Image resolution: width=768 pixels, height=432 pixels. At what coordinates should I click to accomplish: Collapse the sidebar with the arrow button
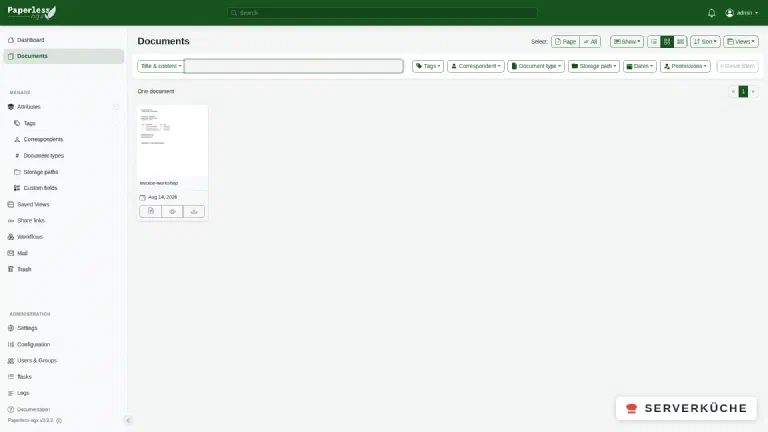pyautogui.click(x=128, y=420)
